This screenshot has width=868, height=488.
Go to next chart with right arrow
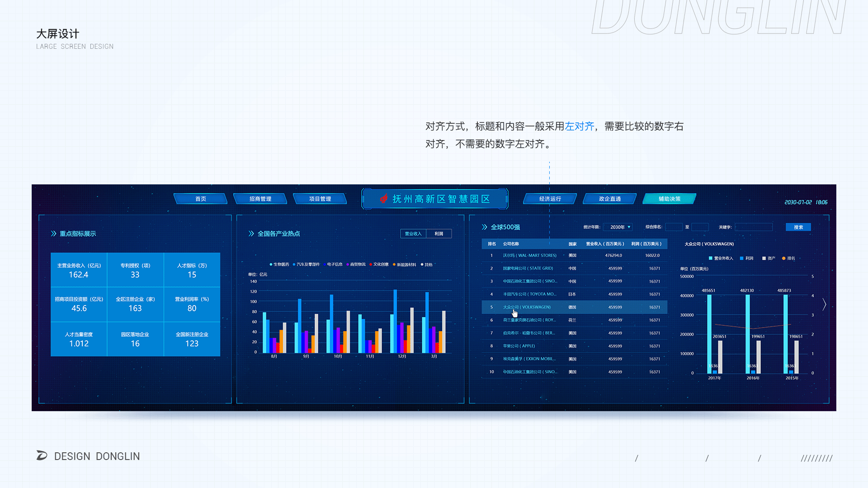click(824, 305)
